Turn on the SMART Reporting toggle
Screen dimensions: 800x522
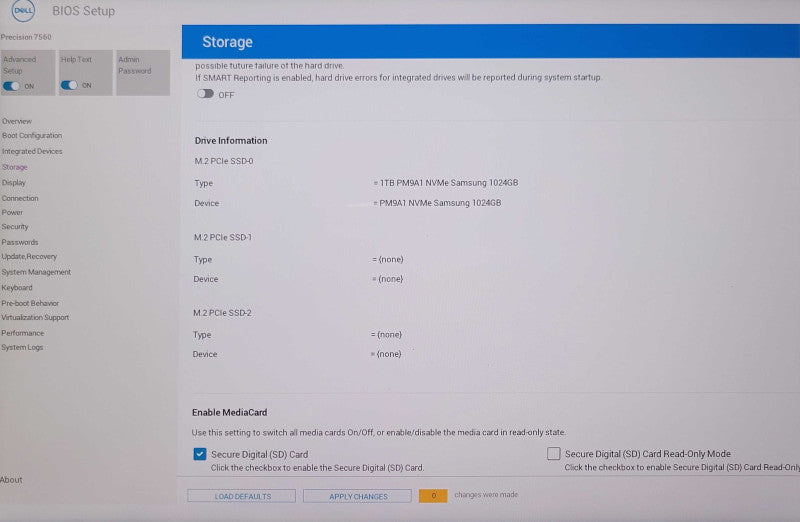pyautogui.click(x=205, y=94)
